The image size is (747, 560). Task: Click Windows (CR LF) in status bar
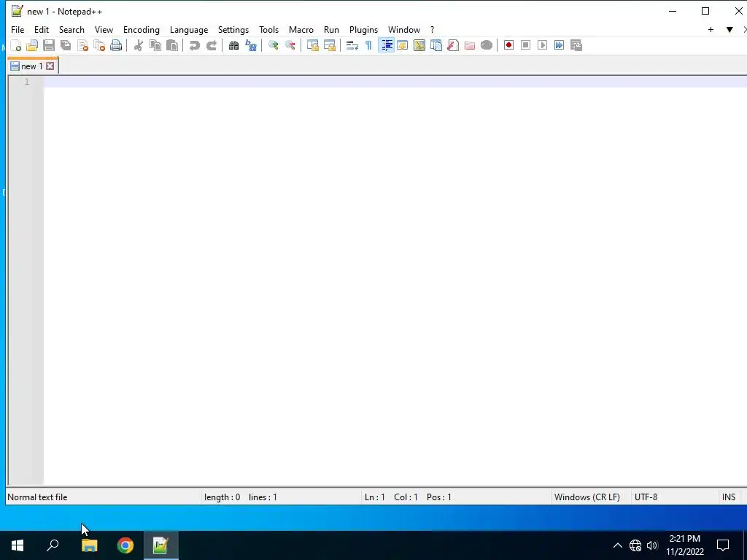587,497
